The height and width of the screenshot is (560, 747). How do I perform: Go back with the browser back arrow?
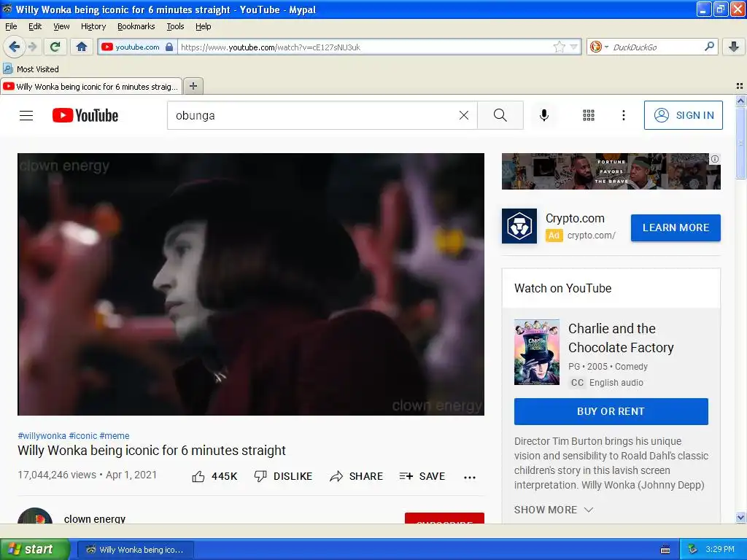tap(14, 47)
